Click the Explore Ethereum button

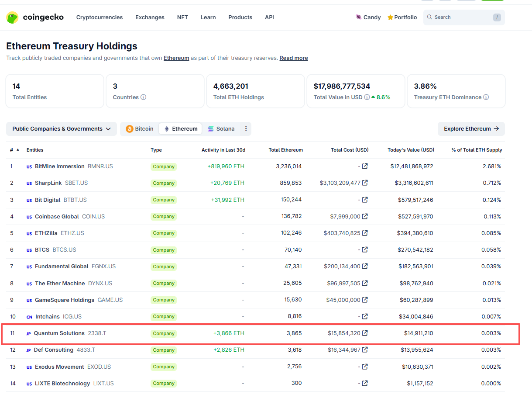471,129
